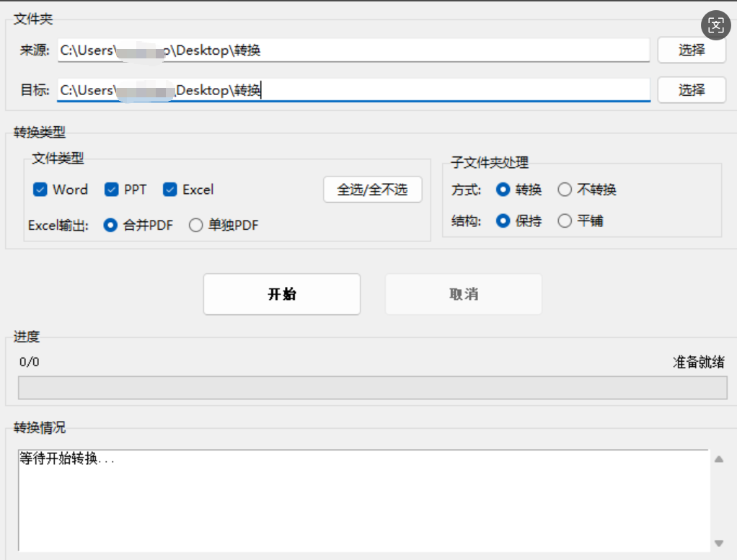Image resolution: width=737 pixels, height=560 pixels.
Task: Uncheck the Word file type checkbox
Action: click(x=40, y=190)
